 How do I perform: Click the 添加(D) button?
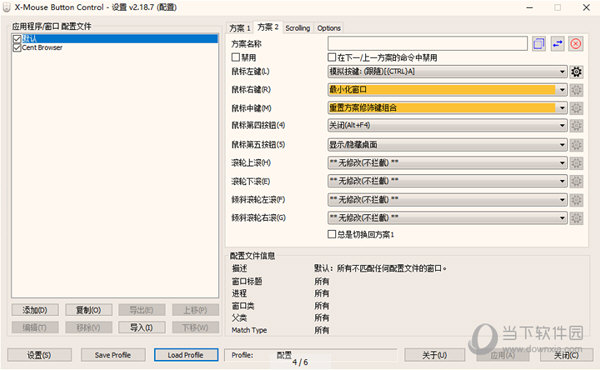coord(35,310)
